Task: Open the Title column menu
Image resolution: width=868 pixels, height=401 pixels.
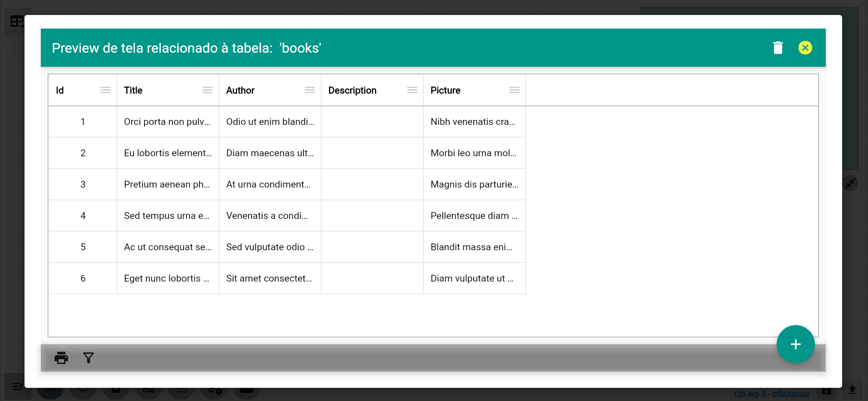Action: point(208,90)
